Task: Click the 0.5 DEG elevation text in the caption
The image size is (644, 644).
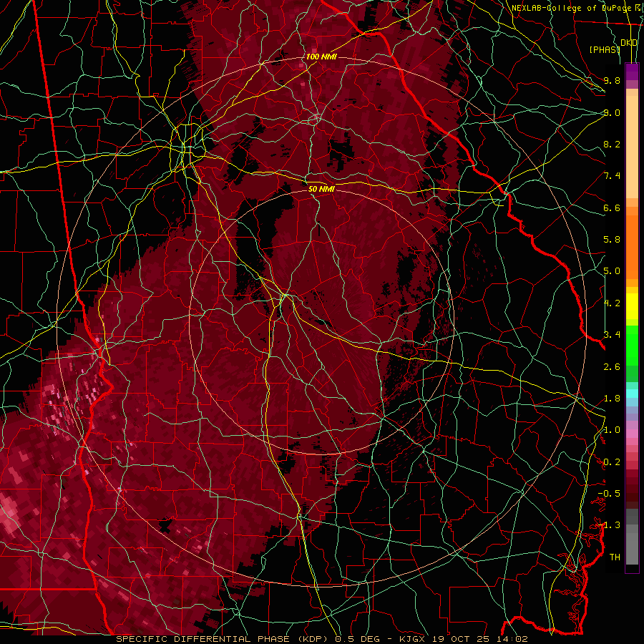Action: pos(357,639)
